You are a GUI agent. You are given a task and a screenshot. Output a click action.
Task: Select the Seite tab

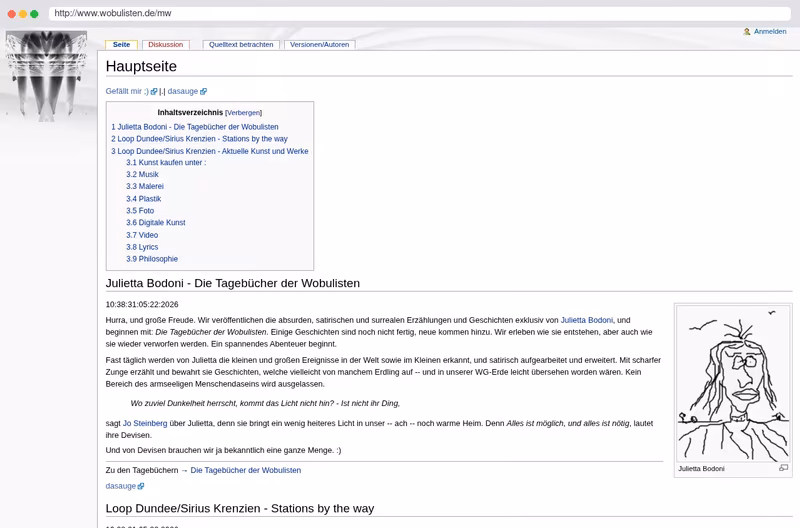(121, 45)
